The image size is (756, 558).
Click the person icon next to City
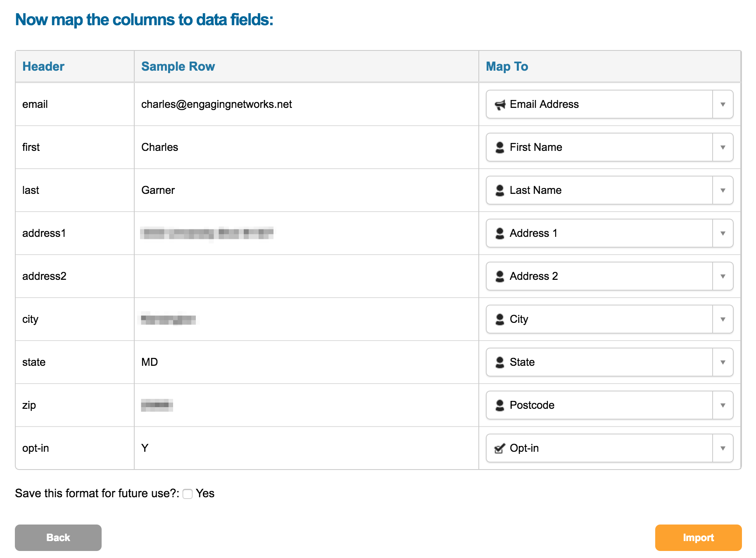500,319
